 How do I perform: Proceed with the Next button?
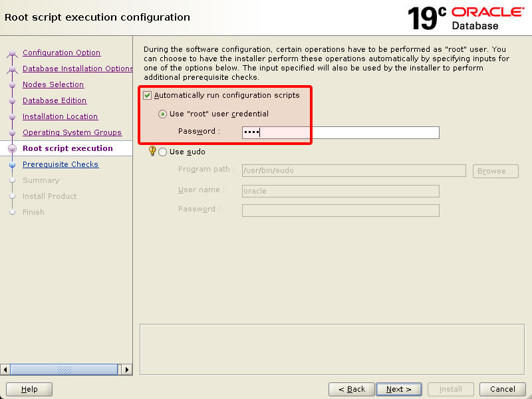click(398, 389)
